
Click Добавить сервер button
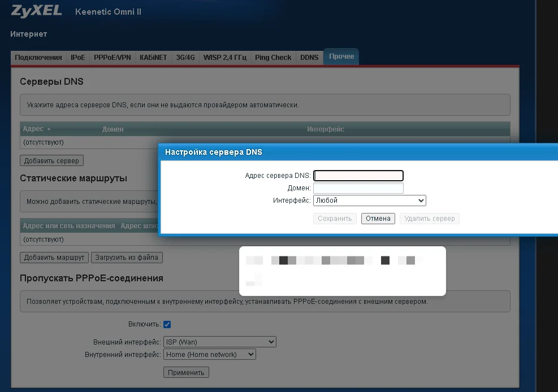point(51,160)
